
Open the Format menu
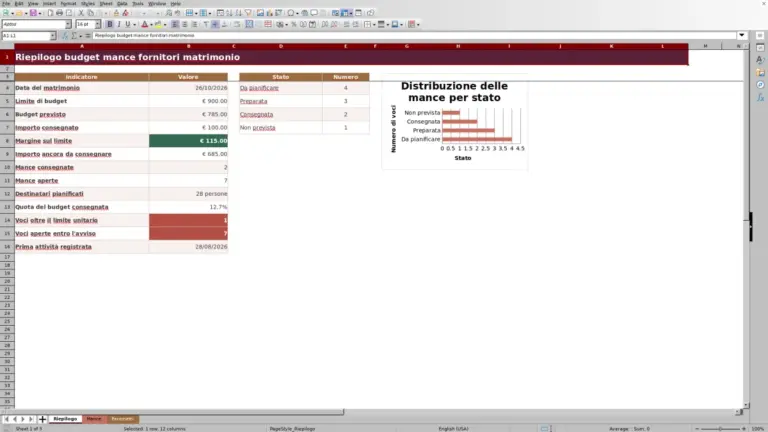pos(68,3)
